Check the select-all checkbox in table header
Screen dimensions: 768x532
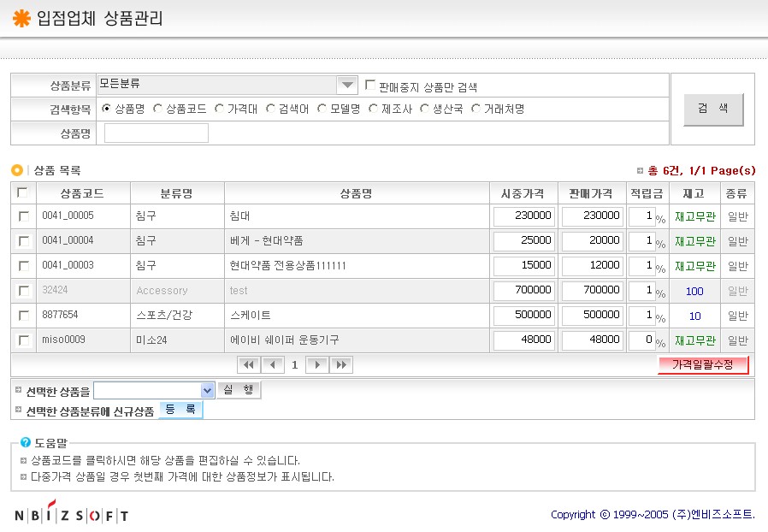23,192
